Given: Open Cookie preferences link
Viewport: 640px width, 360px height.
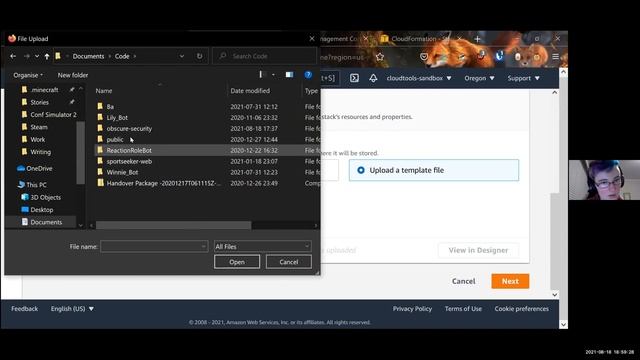Looking at the screenshot, I should point(522,309).
